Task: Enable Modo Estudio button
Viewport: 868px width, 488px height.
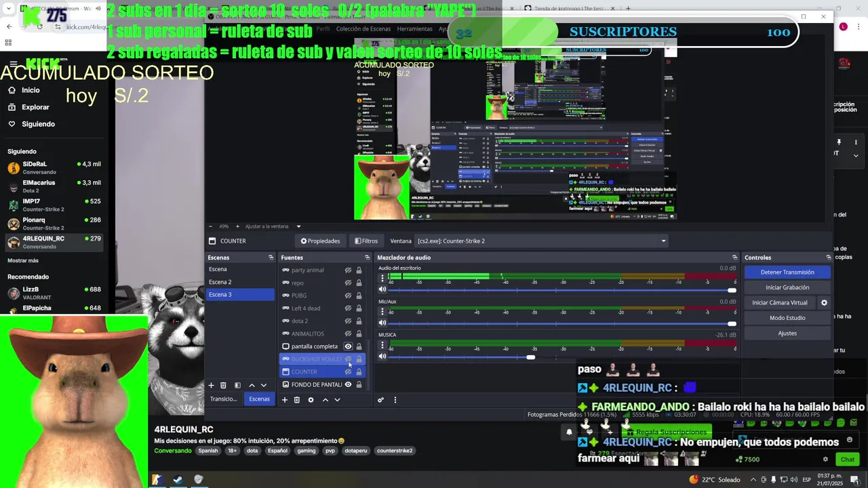Action: pos(787,318)
